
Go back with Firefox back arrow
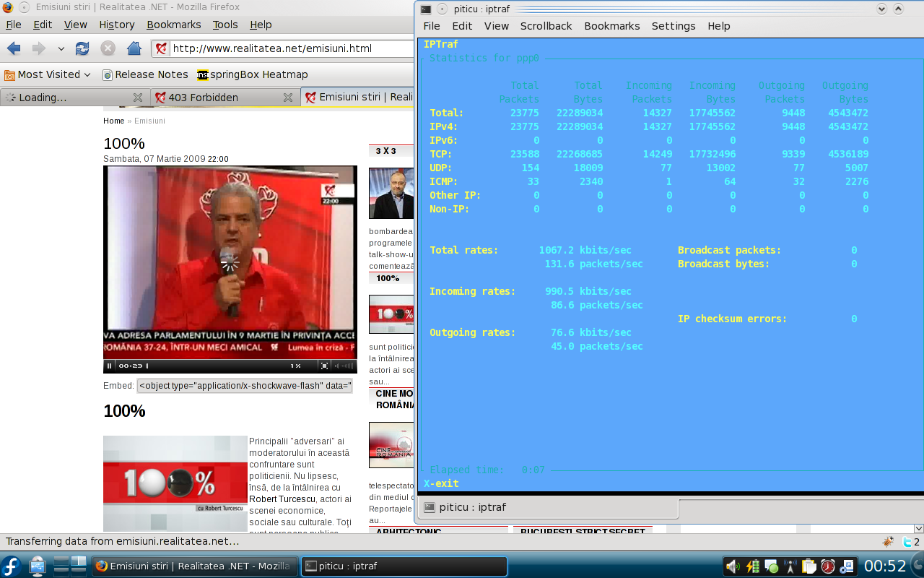click(14, 48)
